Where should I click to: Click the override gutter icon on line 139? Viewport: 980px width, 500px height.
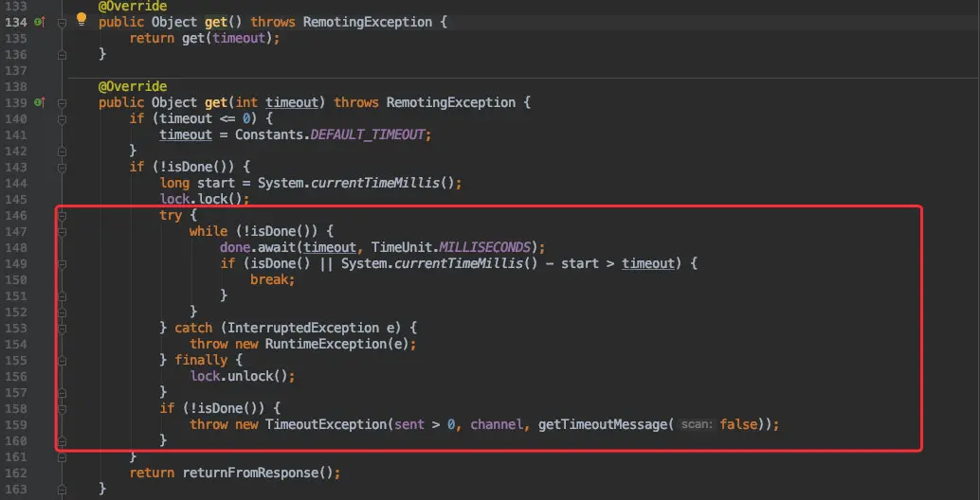[40, 102]
